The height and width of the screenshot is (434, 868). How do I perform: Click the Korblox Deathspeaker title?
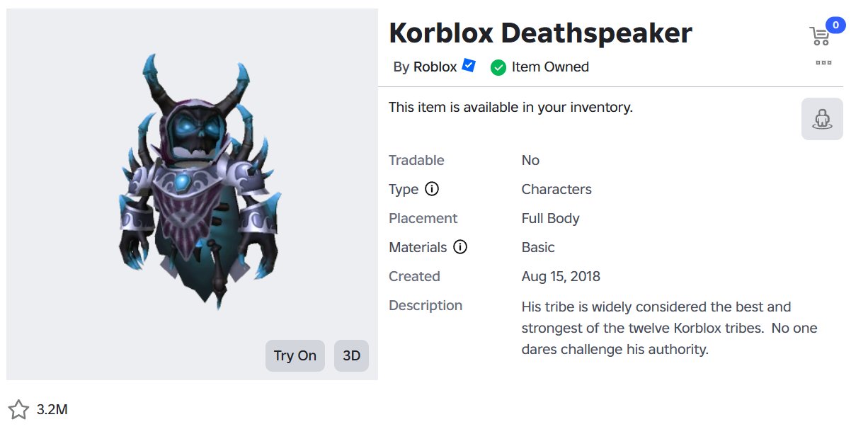pyautogui.click(x=540, y=33)
